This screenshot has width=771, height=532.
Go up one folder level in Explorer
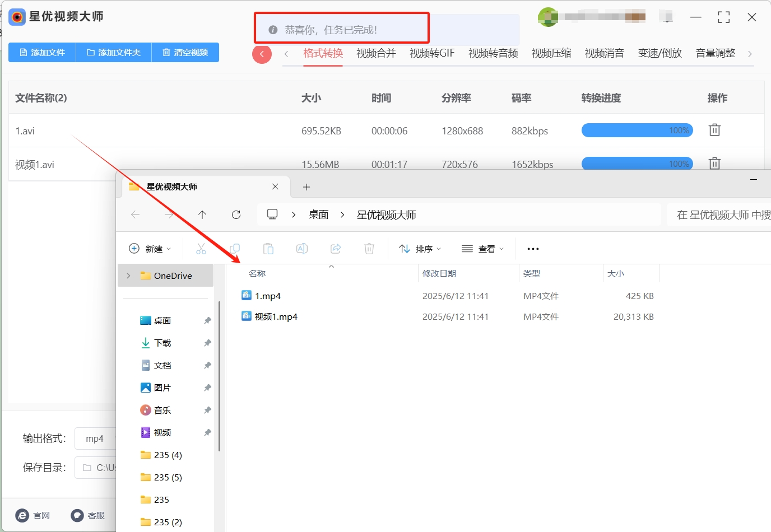(x=202, y=214)
